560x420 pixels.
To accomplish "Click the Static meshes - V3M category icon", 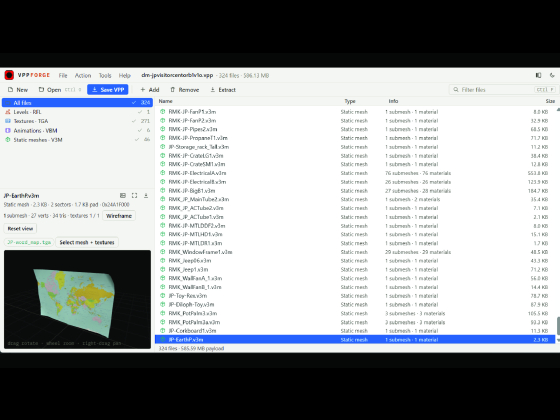I will [8, 140].
